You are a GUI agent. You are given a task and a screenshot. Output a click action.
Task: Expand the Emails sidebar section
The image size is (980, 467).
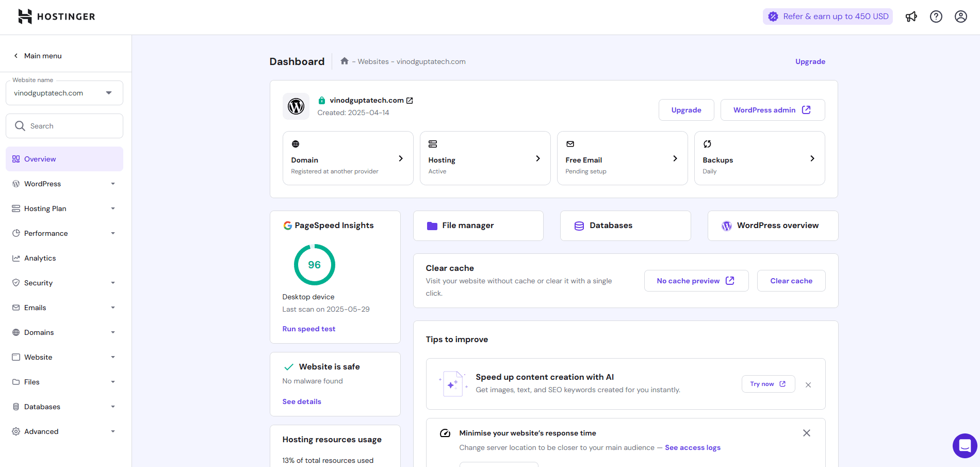(x=64, y=308)
